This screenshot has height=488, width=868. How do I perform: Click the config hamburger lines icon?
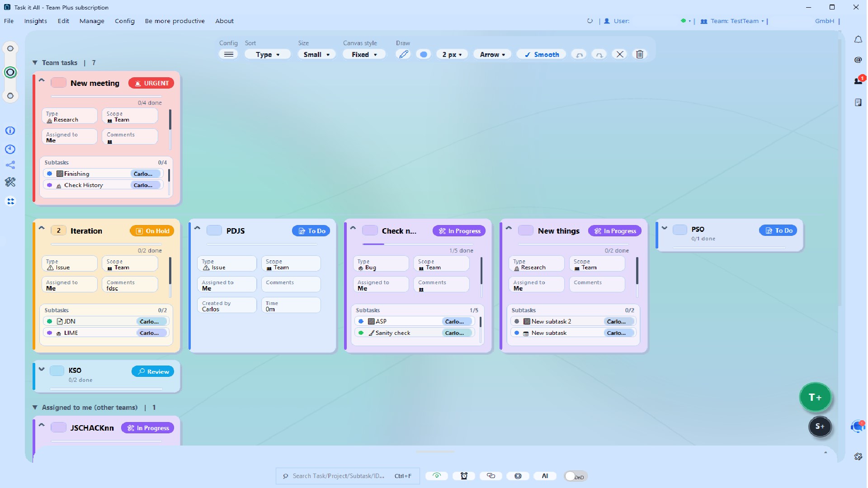(229, 54)
